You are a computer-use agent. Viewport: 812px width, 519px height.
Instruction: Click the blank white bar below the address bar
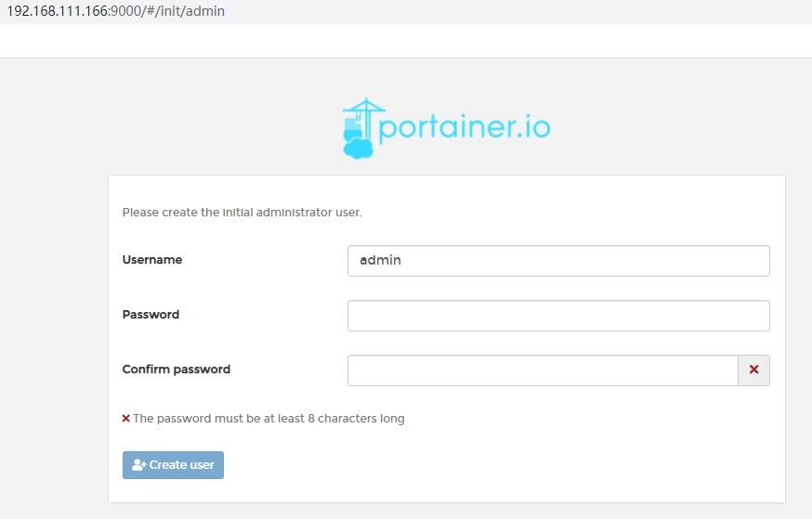[x=406, y=41]
